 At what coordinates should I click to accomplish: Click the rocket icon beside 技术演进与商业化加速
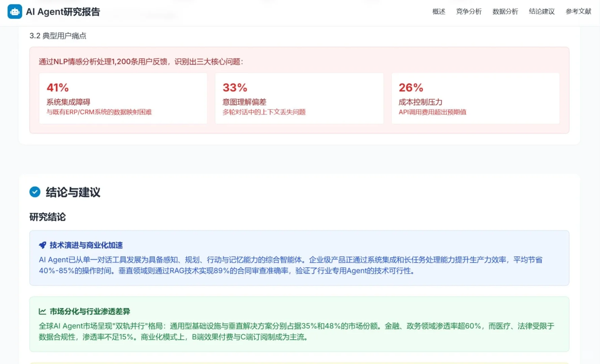42,245
